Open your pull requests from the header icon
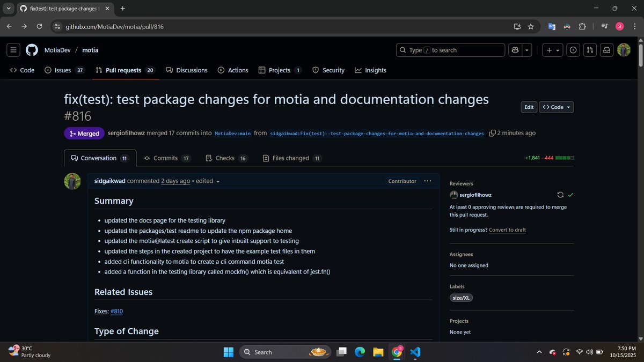This screenshot has height=362, width=644. pyautogui.click(x=590, y=50)
